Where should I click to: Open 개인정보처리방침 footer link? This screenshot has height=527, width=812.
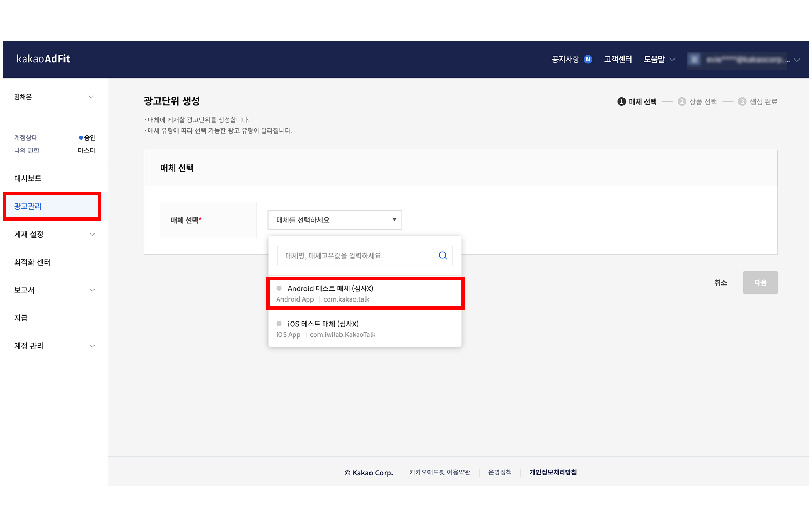point(553,472)
